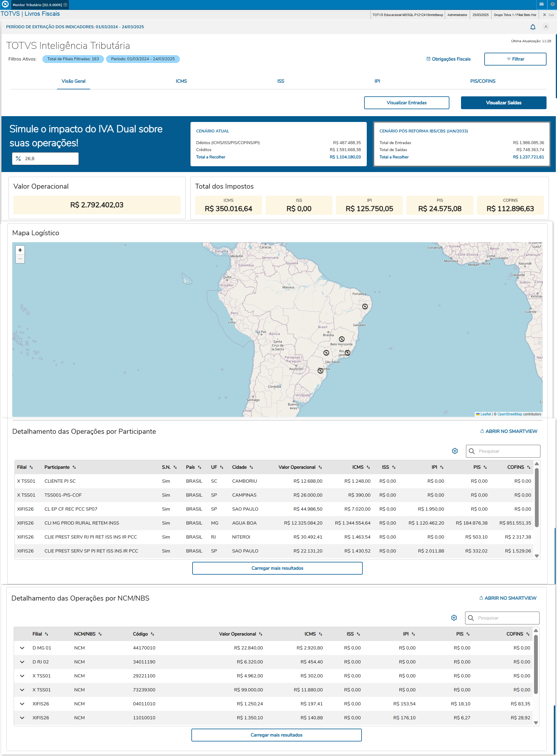Sort by S.N. column
The image size is (557, 756).
[175, 467]
